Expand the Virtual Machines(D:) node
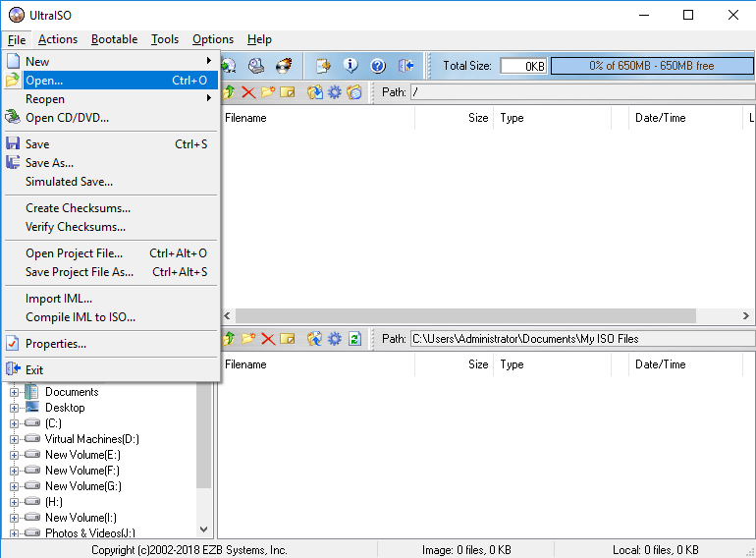Screen dimensions: 756x558 click(14, 439)
